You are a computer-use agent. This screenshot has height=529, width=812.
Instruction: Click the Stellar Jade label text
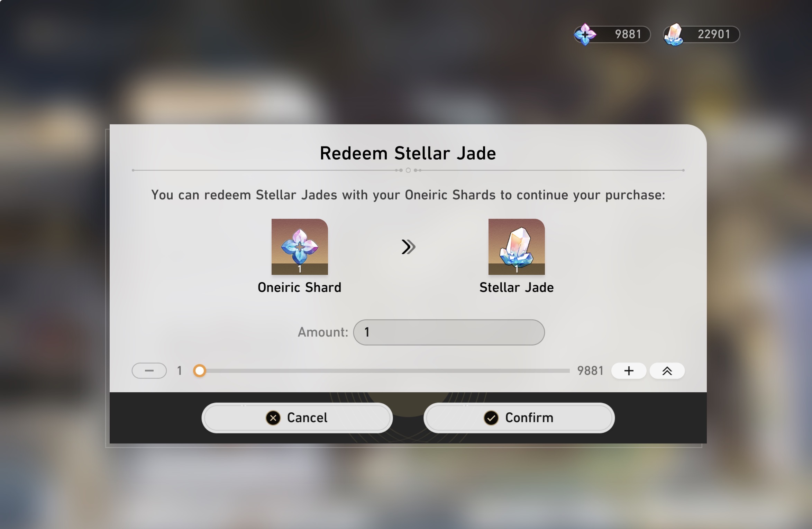[516, 288]
